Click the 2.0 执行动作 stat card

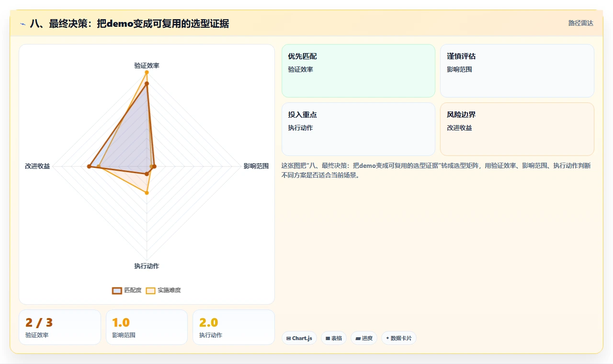pos(234,327)
